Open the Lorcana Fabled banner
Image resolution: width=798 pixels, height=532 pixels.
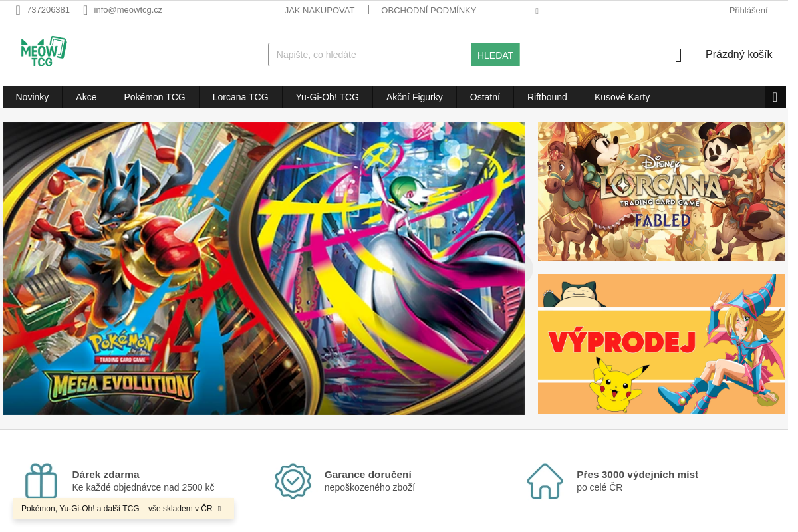[662, 191]
